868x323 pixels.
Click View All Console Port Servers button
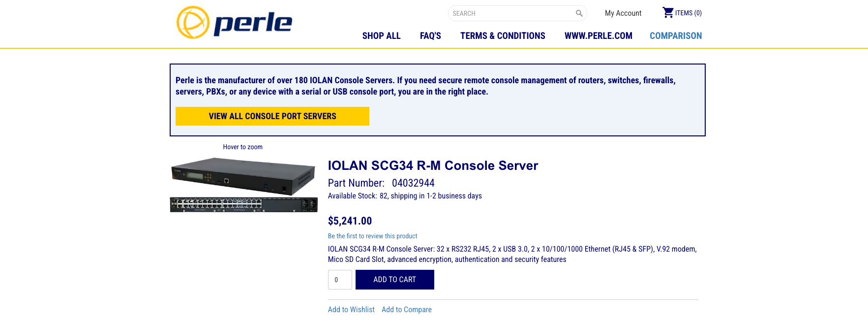click(x=272, y=116)
